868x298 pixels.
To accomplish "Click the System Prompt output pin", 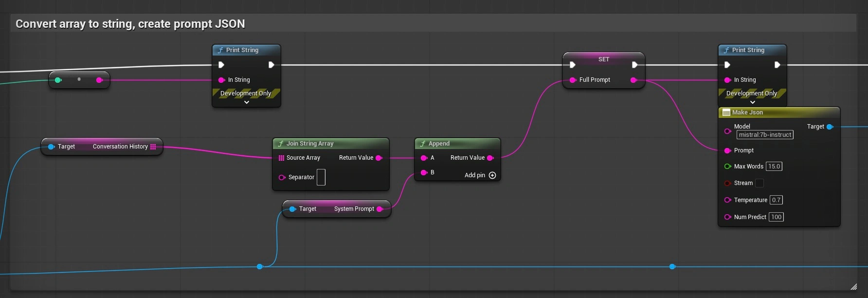I will click(x=380, y=209).
